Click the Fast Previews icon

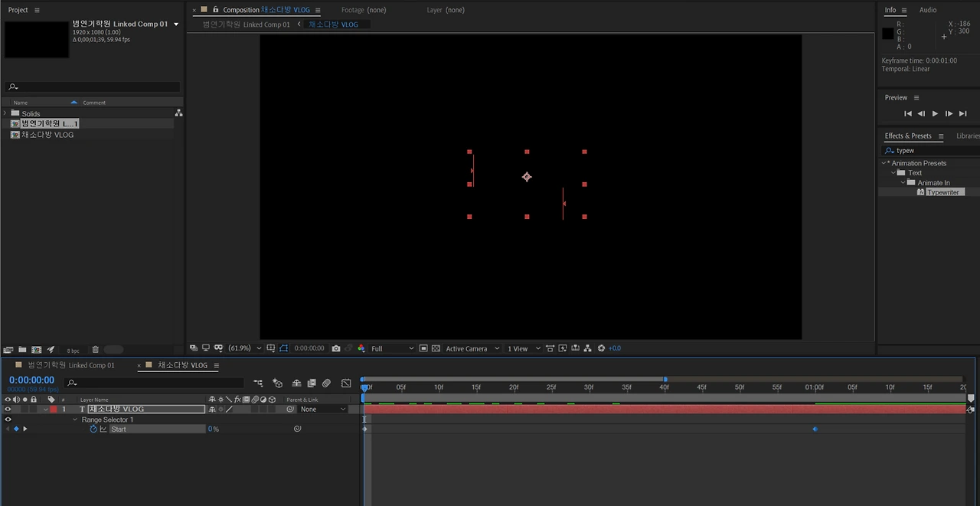(x=563, y=348)
